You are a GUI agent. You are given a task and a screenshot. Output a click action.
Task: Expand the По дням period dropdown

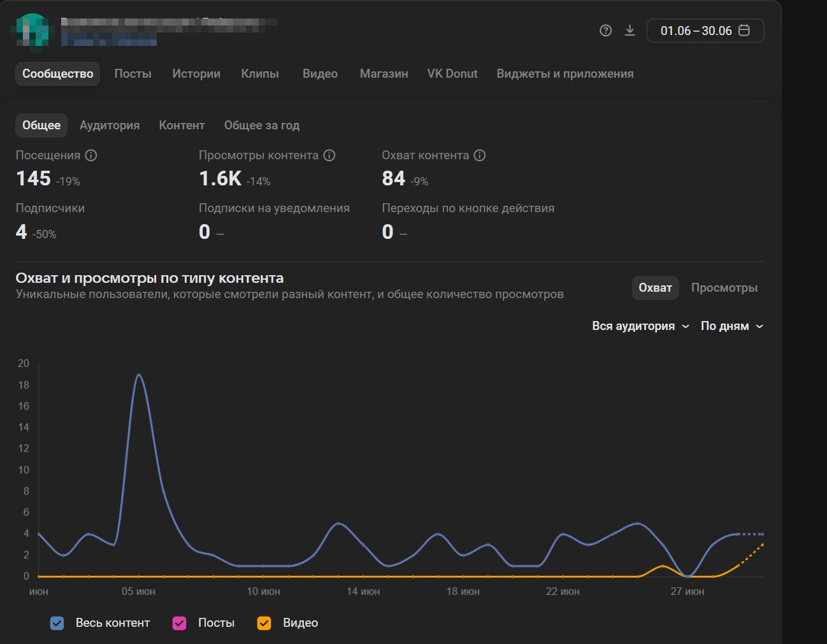pos(731,326)
